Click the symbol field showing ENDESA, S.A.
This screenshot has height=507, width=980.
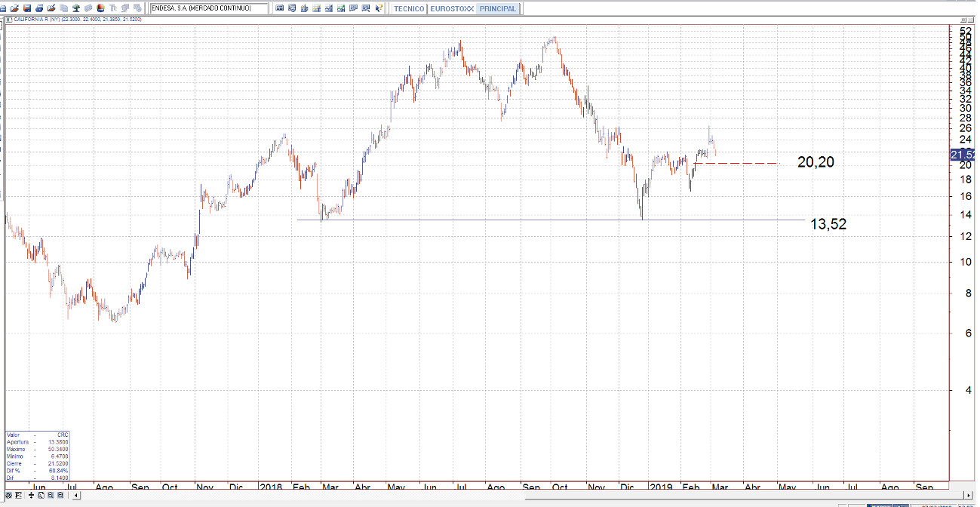click(x=209, y=8)
